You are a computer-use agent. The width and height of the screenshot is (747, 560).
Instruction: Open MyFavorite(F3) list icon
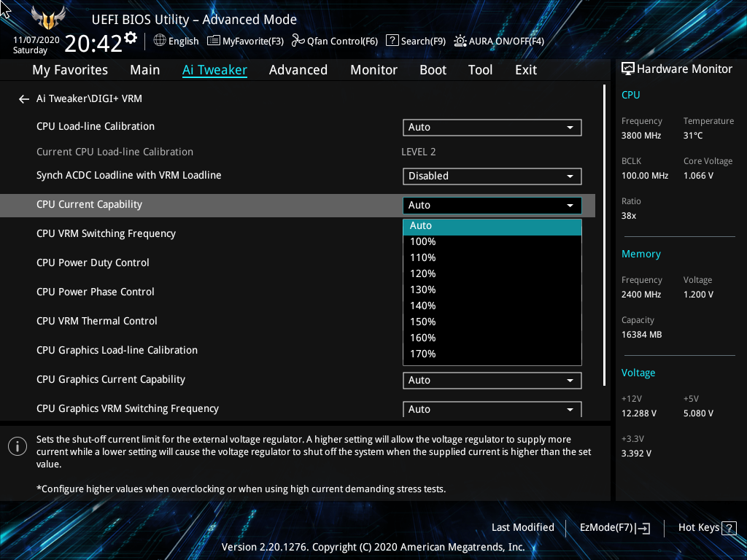coord(214,41)
